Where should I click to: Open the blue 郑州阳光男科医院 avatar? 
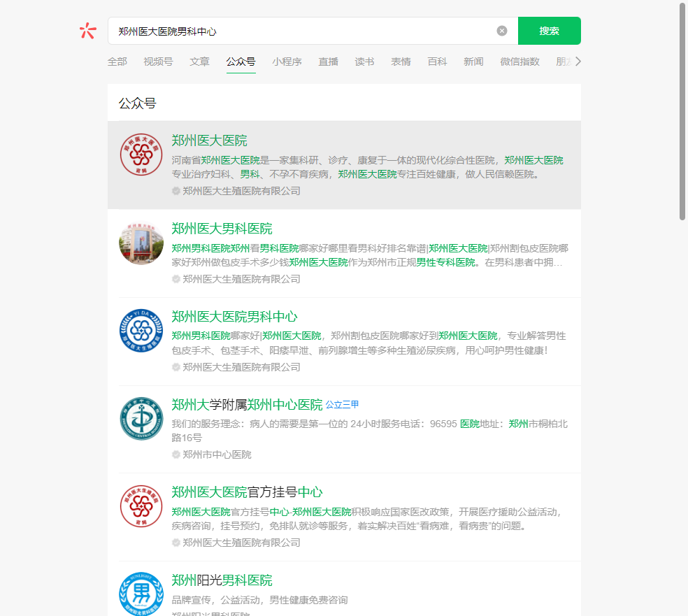[141, 594]
